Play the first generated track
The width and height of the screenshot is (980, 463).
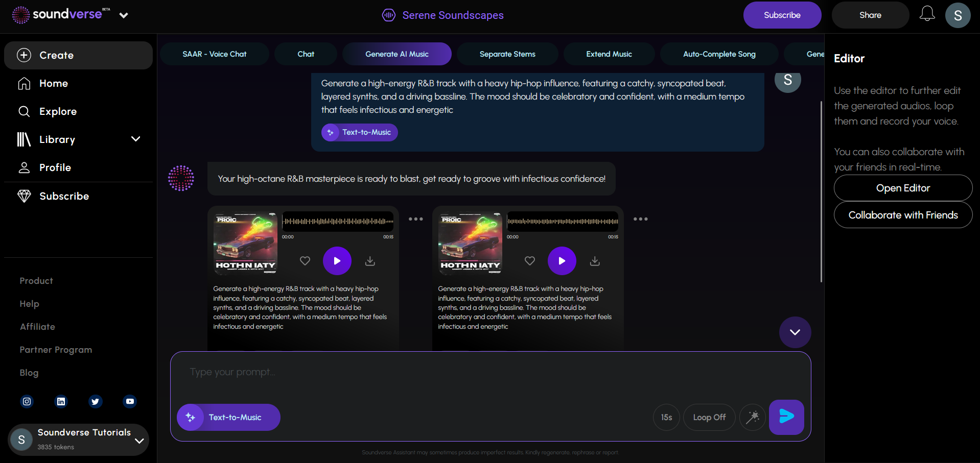click(337, 261)
